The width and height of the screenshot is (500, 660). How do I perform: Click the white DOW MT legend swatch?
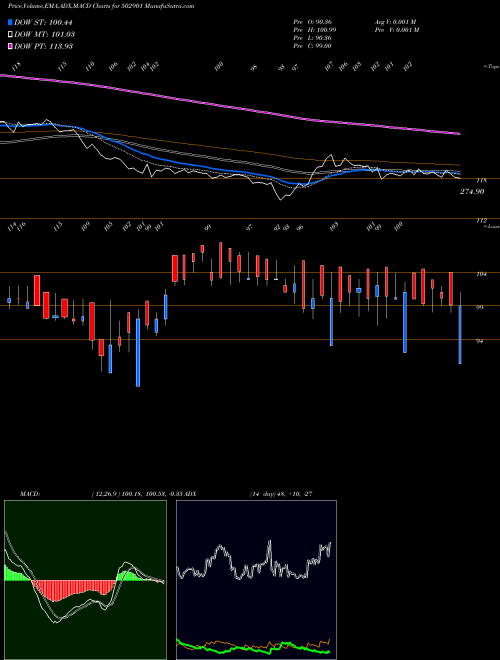10,35
